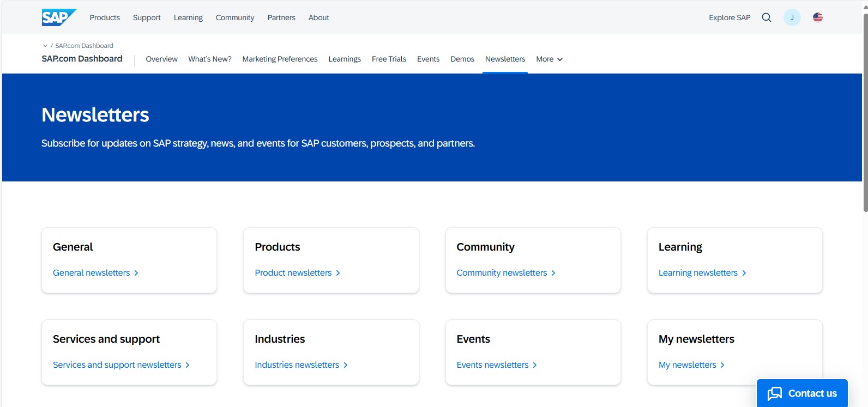The height and width of the screenshot is (407, 868).
Task: Click arrow next to Learning newsletters
Action: 744,273
